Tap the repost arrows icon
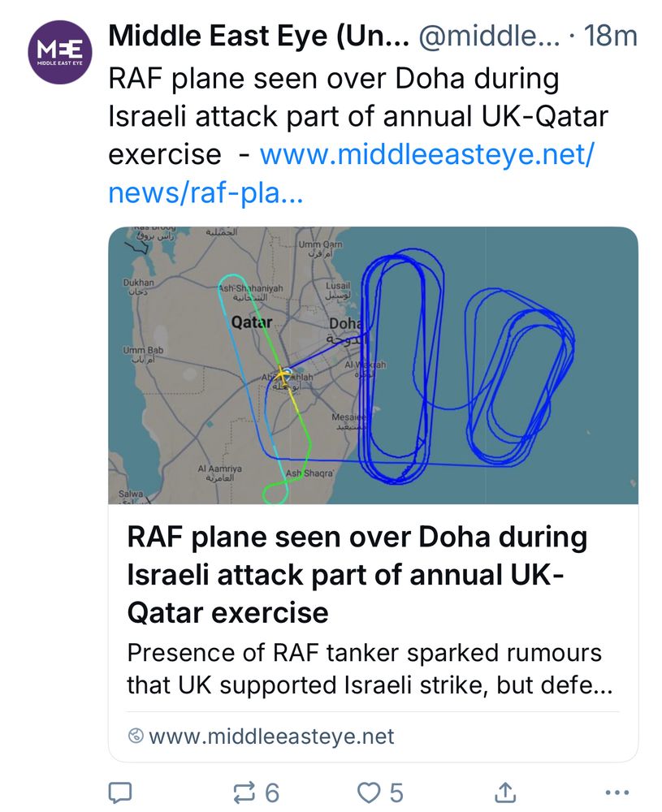The height and width of the screenshot is (812, 662). pyautogui.click(x=244, y=792)
